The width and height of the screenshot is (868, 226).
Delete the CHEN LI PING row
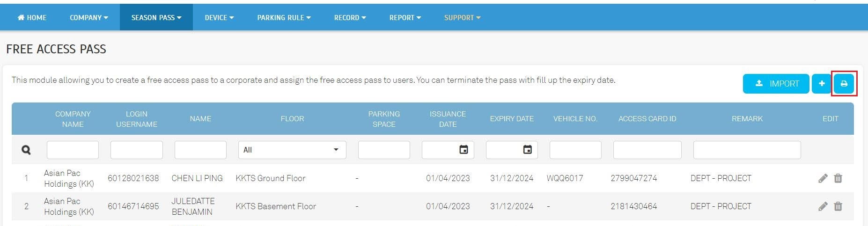[x=838, y=178]
